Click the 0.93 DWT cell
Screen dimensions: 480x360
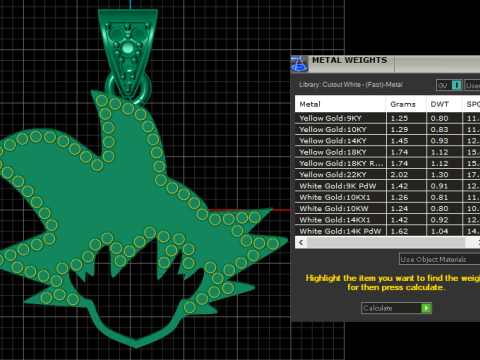444,141
